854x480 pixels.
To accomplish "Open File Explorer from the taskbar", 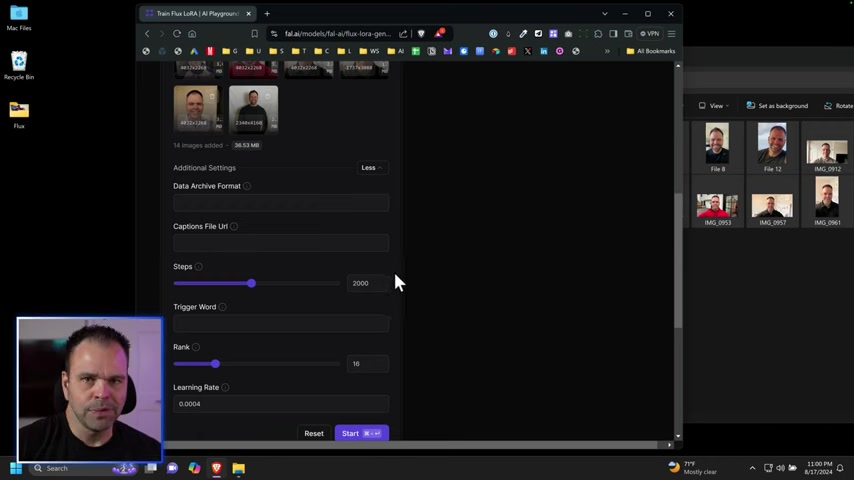I will coord(239,469).
